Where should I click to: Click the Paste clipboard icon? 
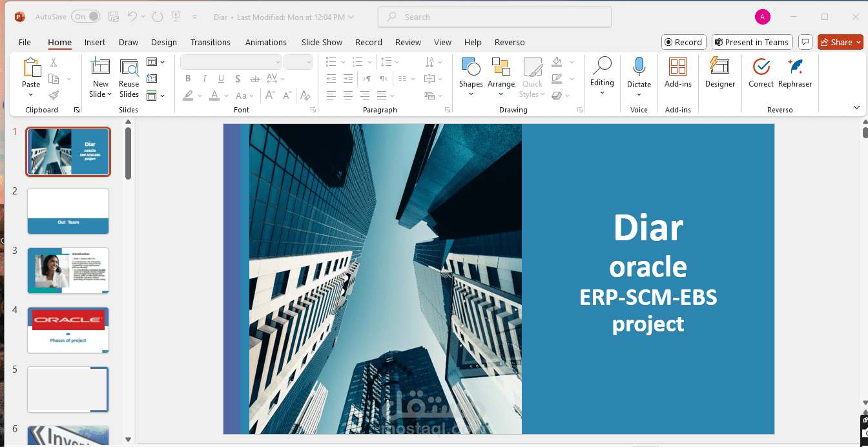[x=31, y=68]
